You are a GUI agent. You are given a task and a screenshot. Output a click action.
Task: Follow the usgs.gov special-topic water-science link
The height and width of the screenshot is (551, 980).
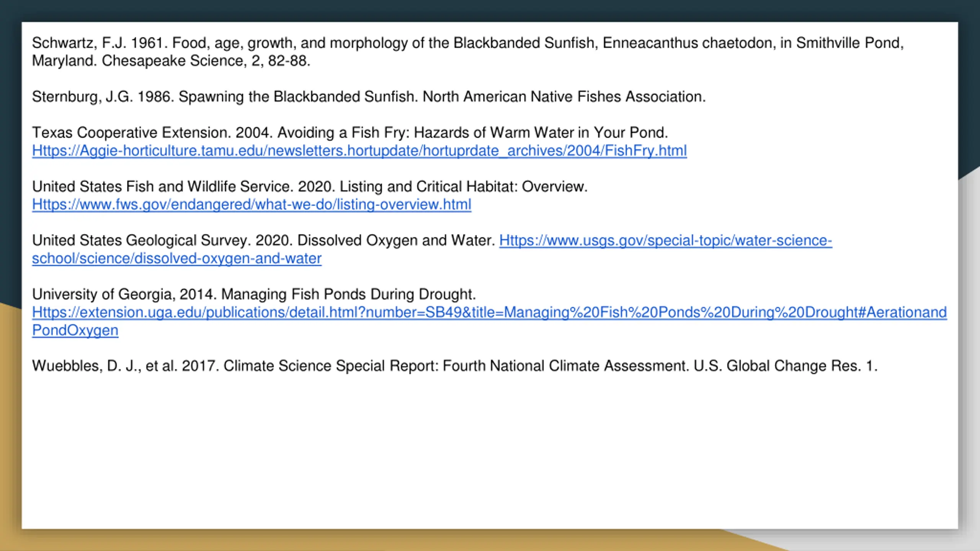(x=665, y=241)
